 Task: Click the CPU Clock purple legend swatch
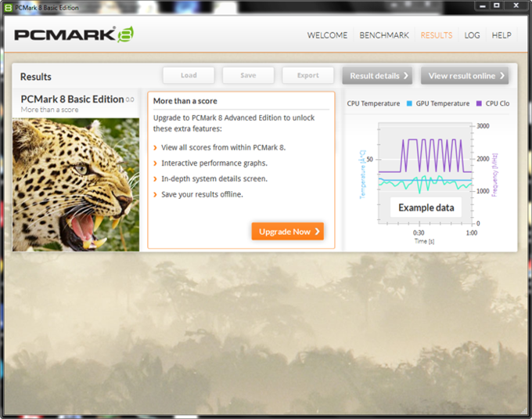tap(479, 103)
